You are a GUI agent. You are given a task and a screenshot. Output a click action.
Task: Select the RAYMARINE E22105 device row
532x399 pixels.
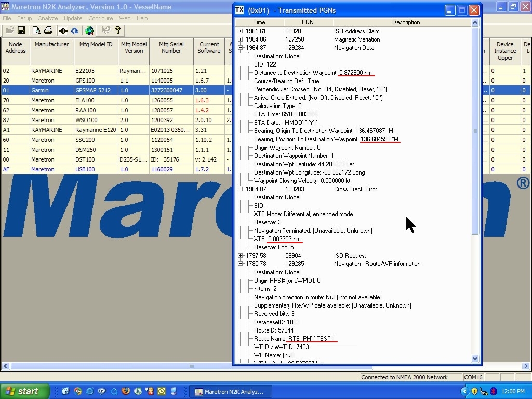coord(117,71)
